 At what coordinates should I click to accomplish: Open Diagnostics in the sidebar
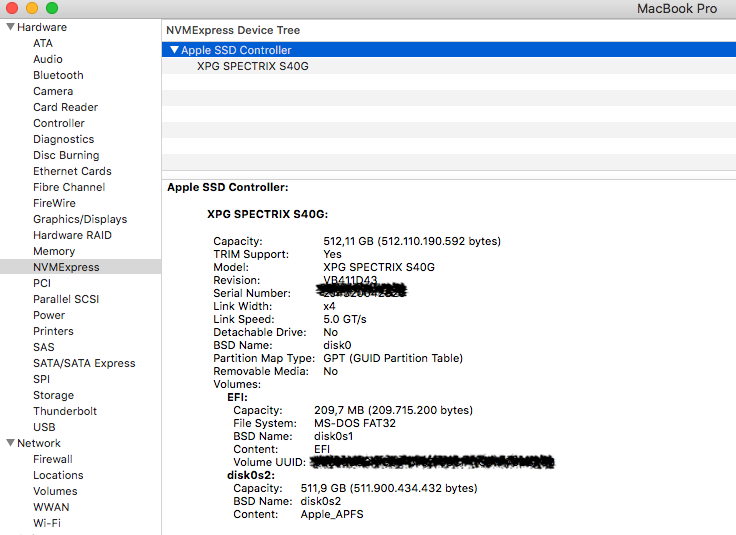point(63,139)
